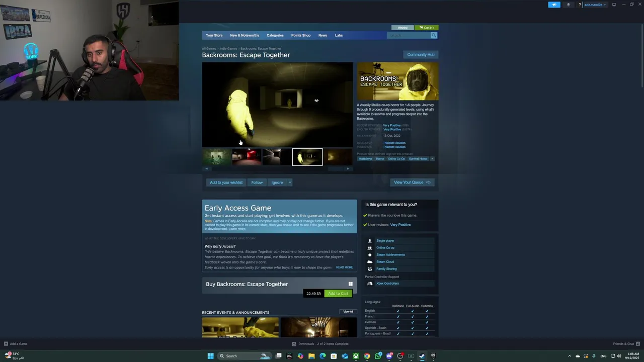The width and height of the screenshot is (644, 362).
Task: Open the Community Hub
Action: point(421,54)
